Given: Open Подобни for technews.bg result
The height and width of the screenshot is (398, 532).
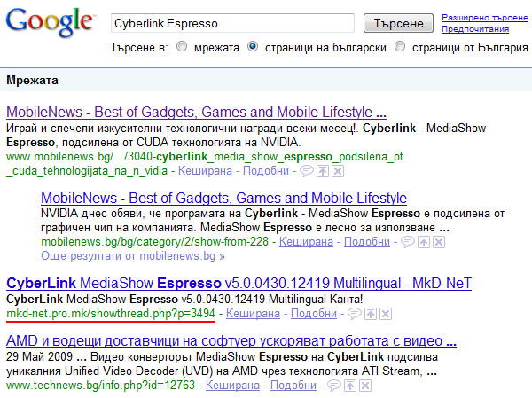Looking at the screenshot, I should (293, 385).
